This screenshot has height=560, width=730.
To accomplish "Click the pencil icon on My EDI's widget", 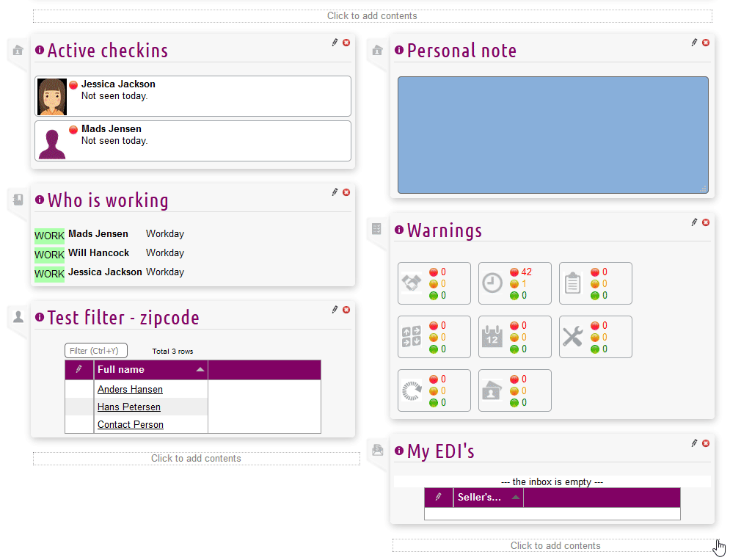I will click(694, 443).
